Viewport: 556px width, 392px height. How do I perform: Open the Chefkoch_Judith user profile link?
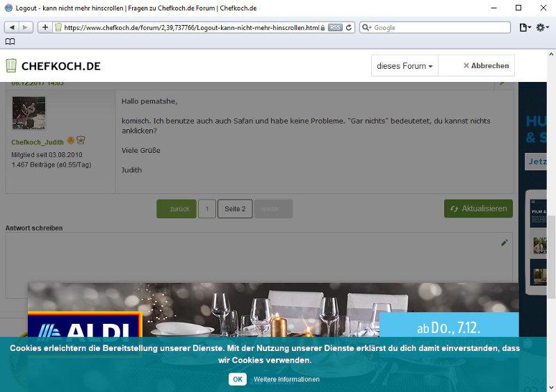38,142
